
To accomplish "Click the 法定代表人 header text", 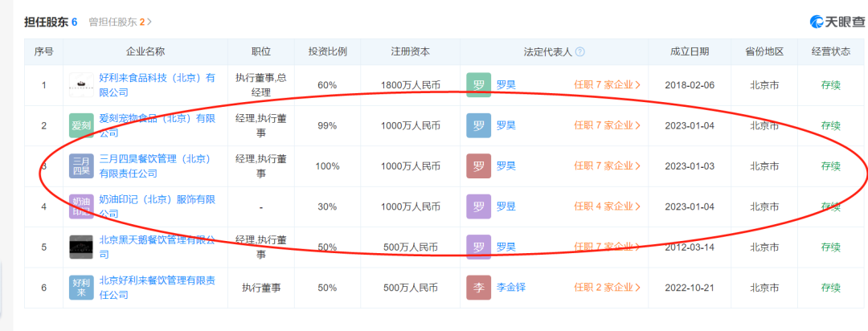I will [x=548, y=52].
